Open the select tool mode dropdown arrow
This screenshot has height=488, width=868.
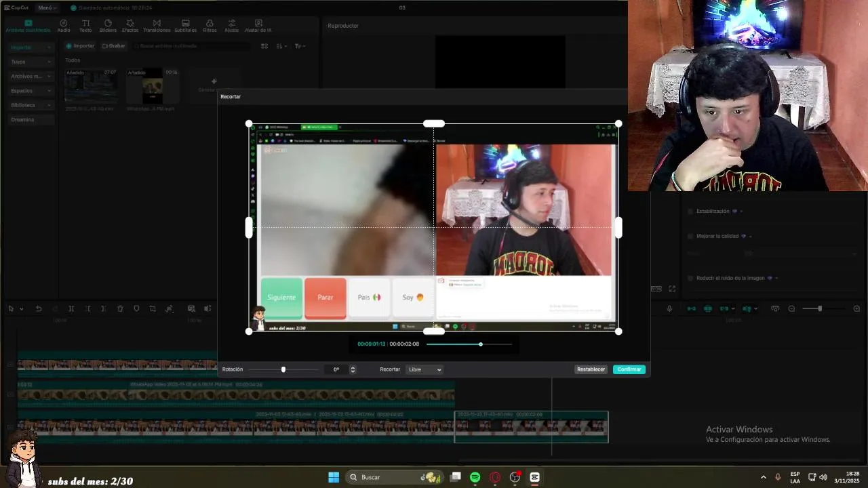point(22,309)
